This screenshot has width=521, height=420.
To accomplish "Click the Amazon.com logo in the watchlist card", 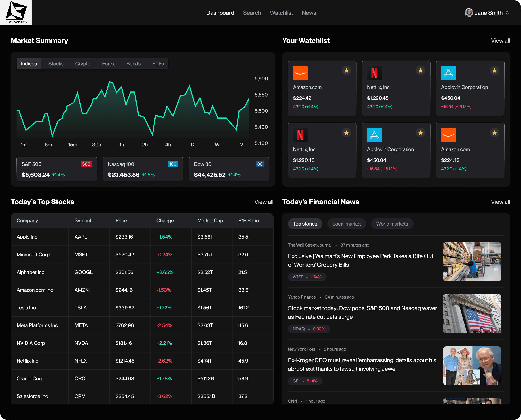I will pos(300,73).
